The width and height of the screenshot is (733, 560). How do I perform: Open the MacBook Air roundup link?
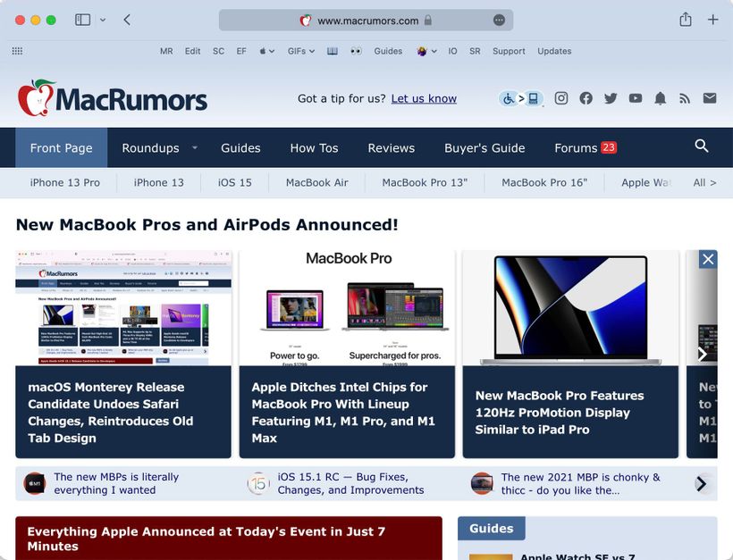click(317, 182)
